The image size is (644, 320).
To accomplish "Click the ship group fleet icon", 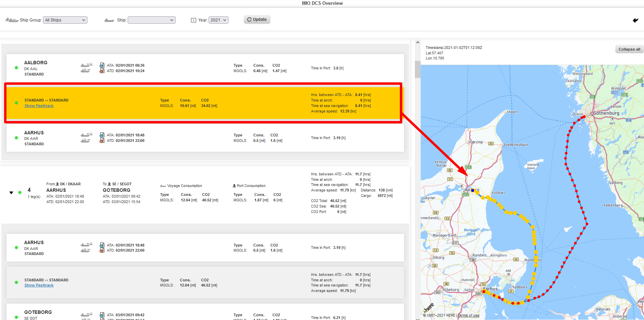I will 12,20.
